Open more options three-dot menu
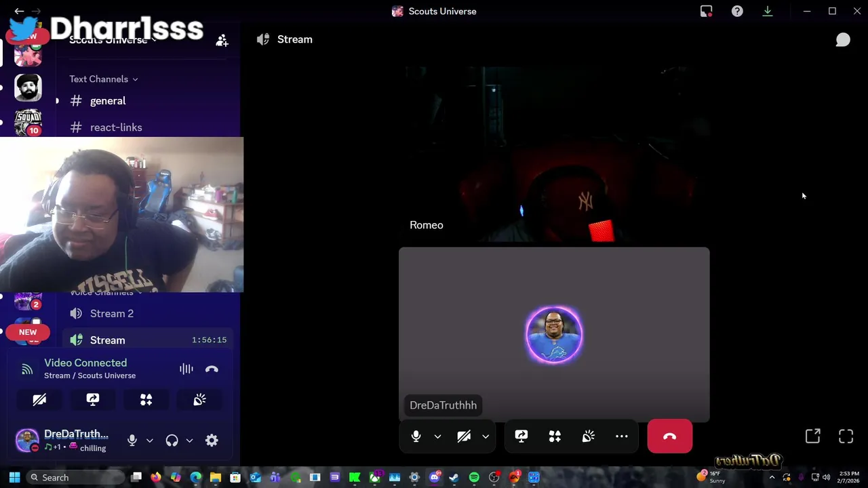Screen dimensions: 868x488 click(x=621, y=436)
